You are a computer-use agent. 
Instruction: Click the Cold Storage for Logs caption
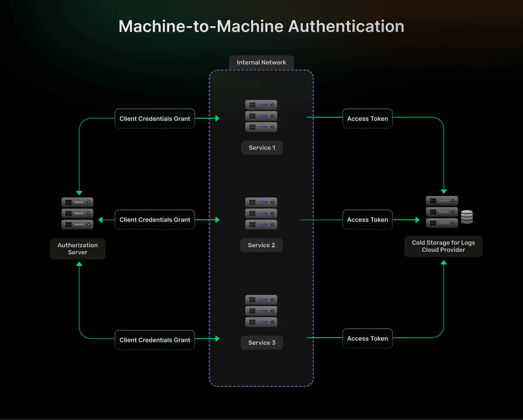tap(443, 246)
